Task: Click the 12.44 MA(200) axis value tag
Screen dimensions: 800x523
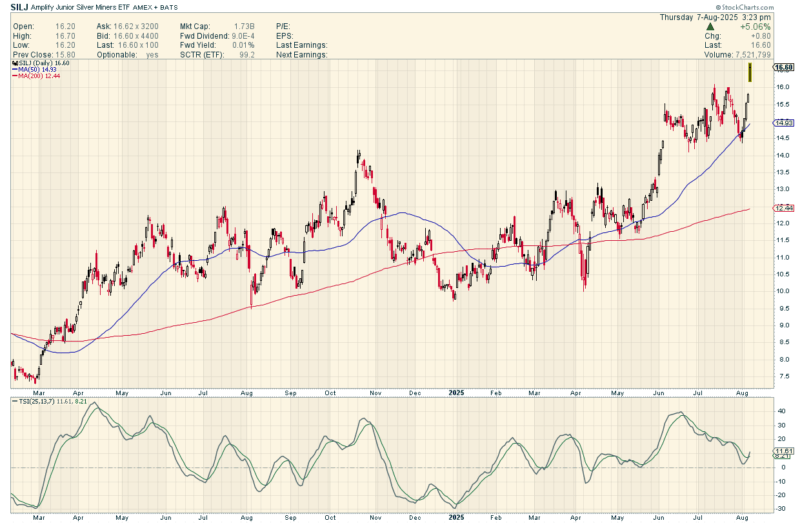Action: tap(785, 207)
